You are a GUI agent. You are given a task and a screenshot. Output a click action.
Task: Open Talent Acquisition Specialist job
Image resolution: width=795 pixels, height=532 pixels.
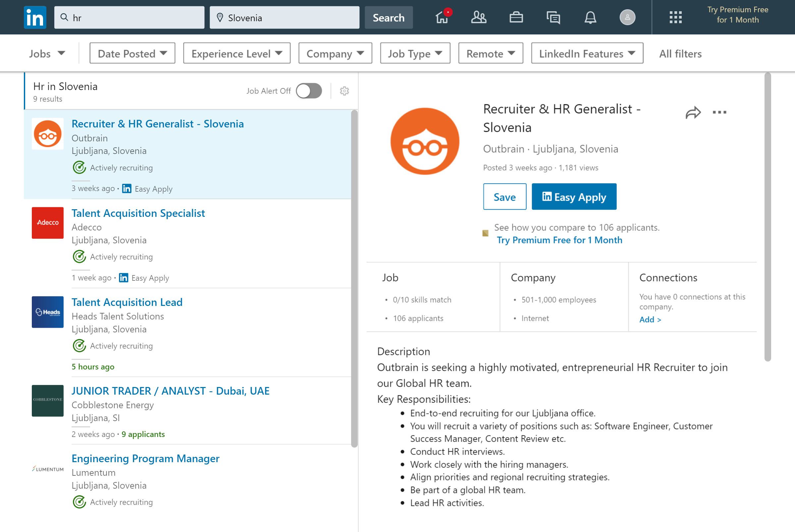click(x=138, y=213)
